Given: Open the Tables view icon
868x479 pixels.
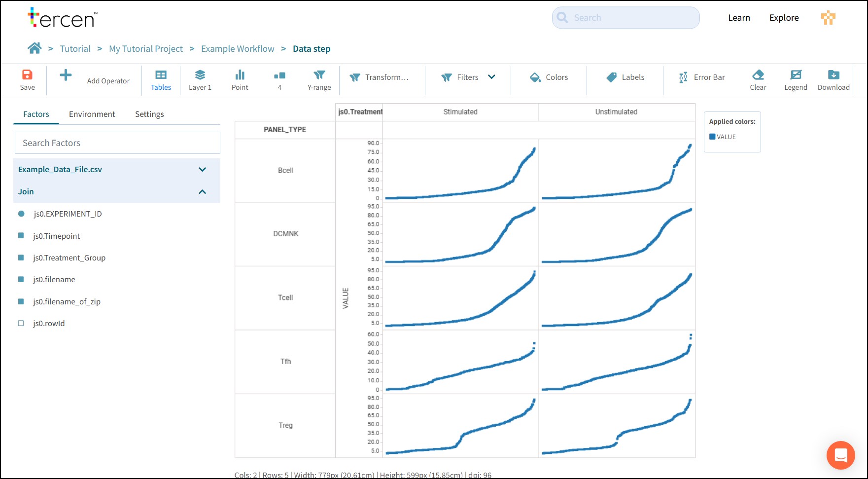Looking at the screenshot, I should tap(161, 75).
